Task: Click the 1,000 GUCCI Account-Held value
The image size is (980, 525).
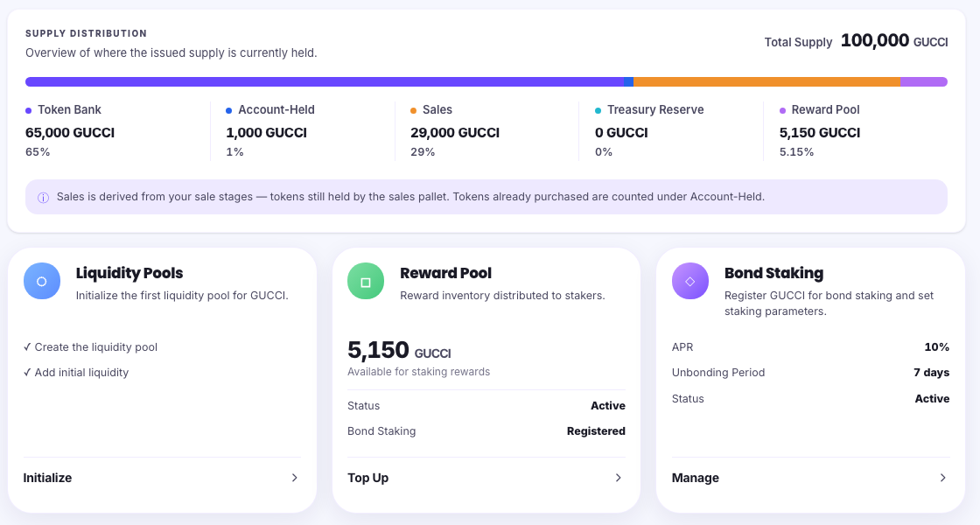Action: 266,132
